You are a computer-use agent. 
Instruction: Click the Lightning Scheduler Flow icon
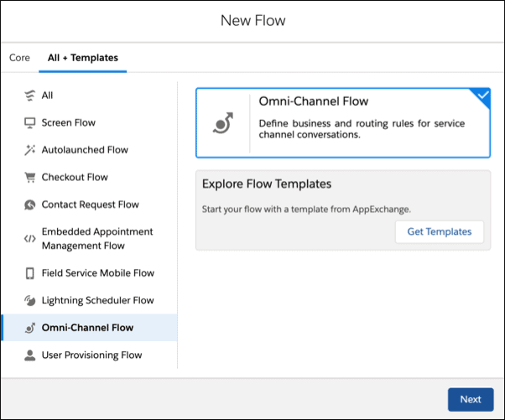[x=29, y=301]
